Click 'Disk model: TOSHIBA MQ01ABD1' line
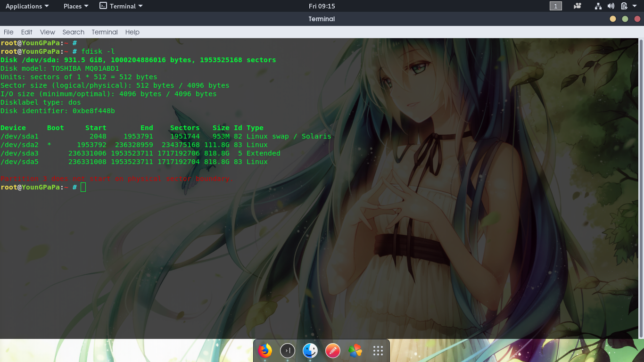This screenshot has width=644, height=362. (x=60, y=68)
